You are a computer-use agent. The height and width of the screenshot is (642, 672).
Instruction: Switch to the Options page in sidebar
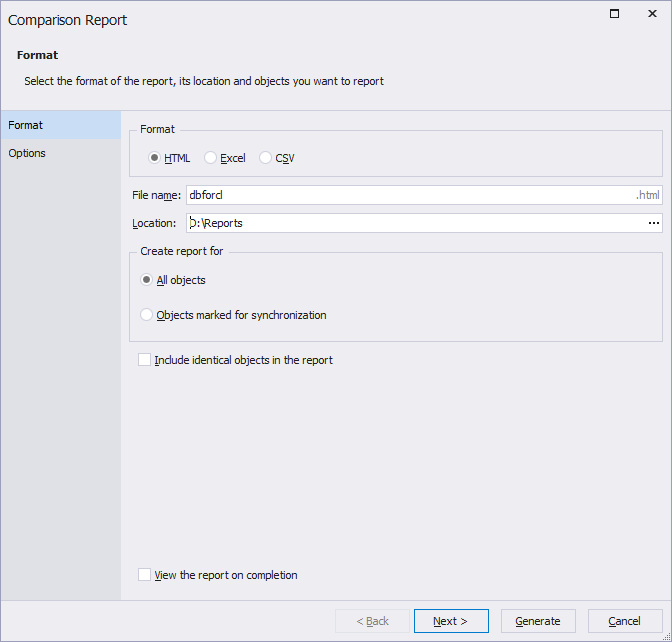point(28,153)
